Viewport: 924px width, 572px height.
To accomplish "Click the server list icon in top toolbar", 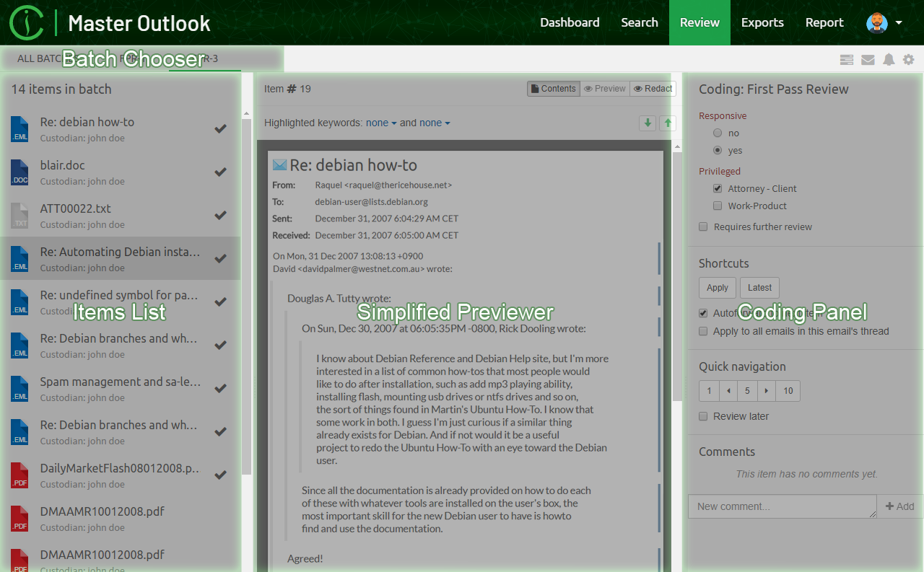I will pyautogui.click(x=847, y=60).
